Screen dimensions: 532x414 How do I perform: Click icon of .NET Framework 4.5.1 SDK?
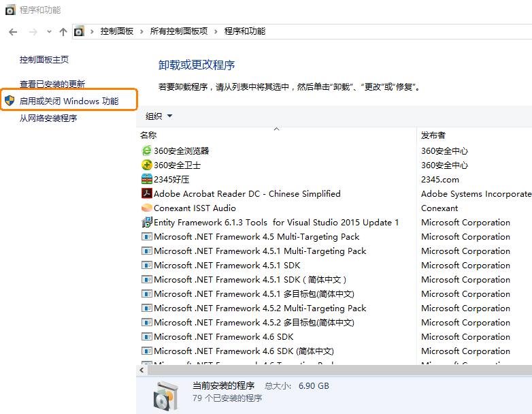[x=146, y=265]
